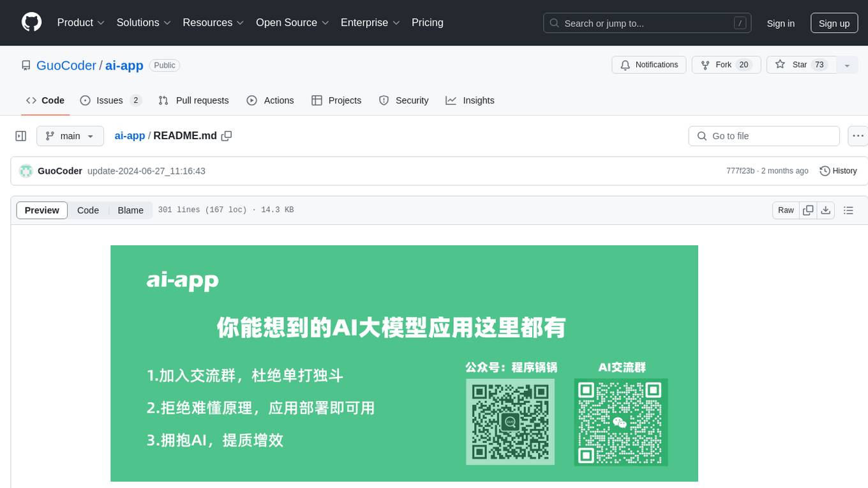This screenshot has height=488, width=868.
Task: Open commit message update-2024-06-27_11:16:43
Action: [146, 171]
